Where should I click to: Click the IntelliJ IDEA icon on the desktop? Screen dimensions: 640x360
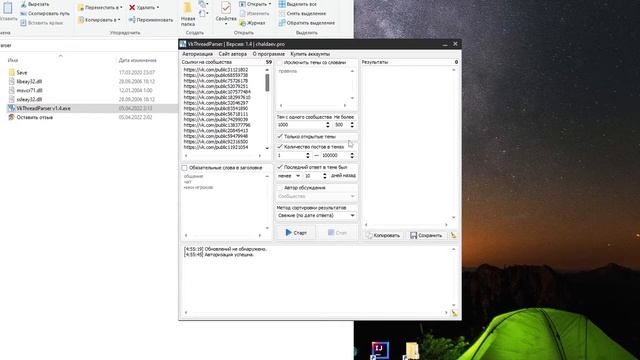(380, 351)
